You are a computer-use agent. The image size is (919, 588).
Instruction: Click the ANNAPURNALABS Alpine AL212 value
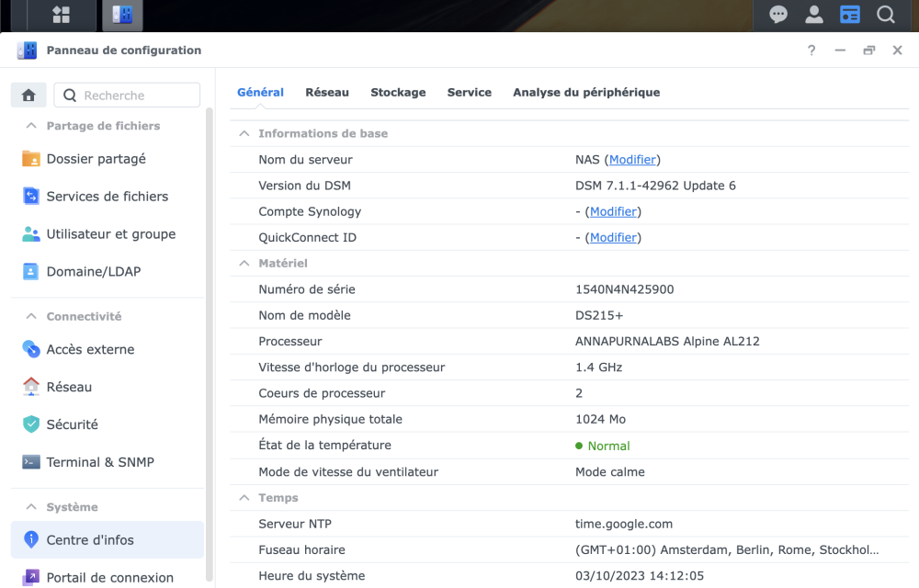point(667,341)
